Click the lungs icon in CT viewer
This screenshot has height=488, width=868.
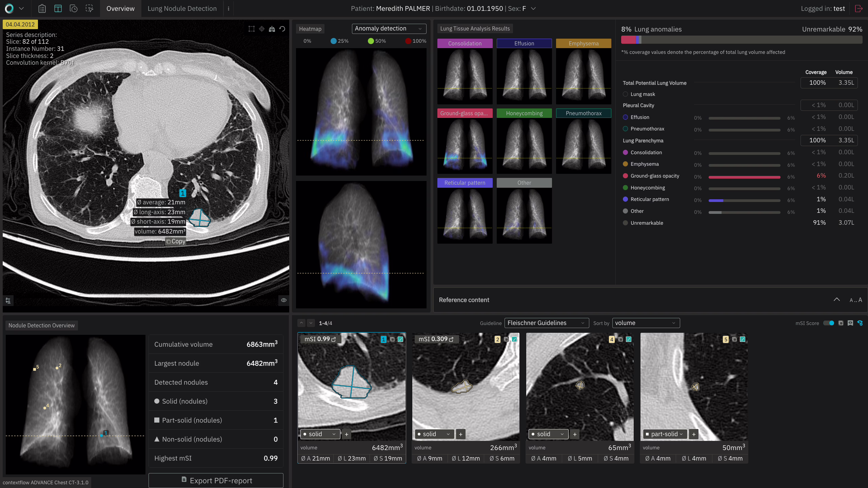pos(272,29)
